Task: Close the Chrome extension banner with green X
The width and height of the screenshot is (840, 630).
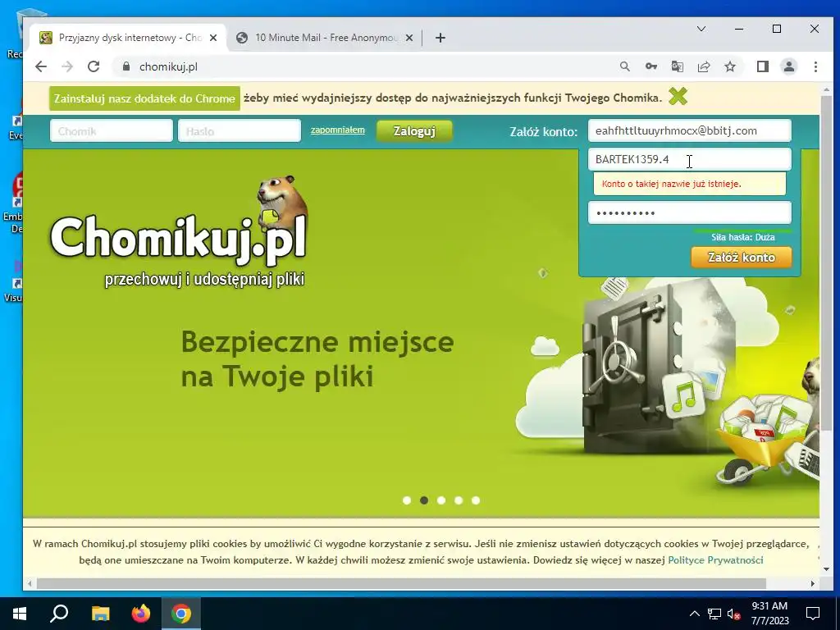Action: click(x=678, y=97)
